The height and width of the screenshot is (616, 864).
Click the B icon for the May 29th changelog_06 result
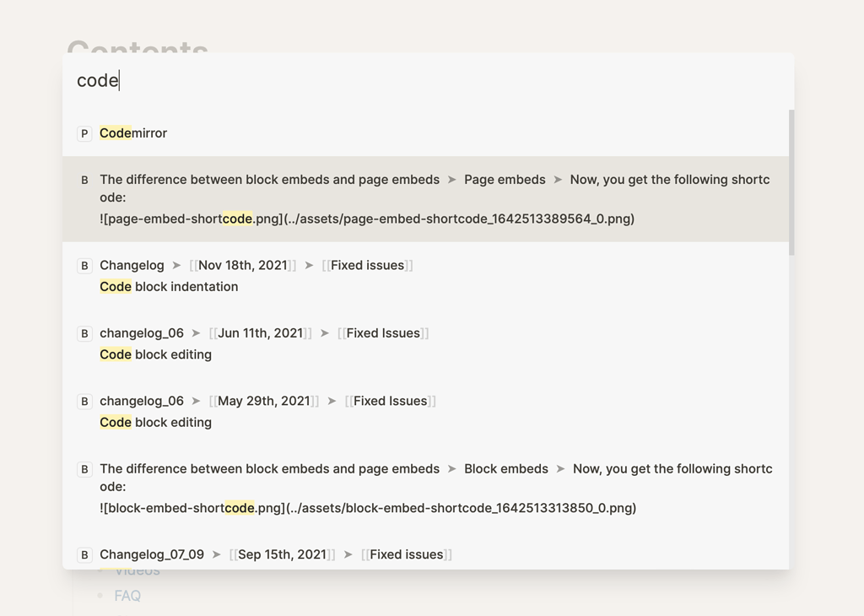click(x=84, y=401)
